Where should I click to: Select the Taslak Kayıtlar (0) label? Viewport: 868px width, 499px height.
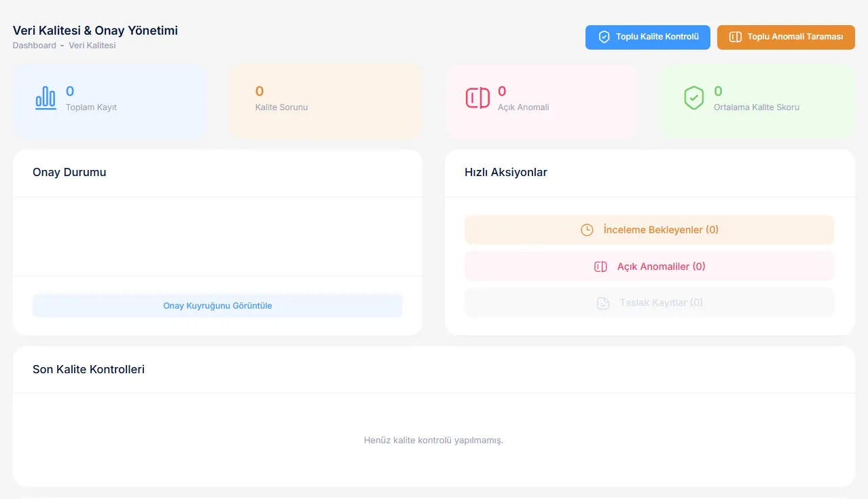pos(661,303)
